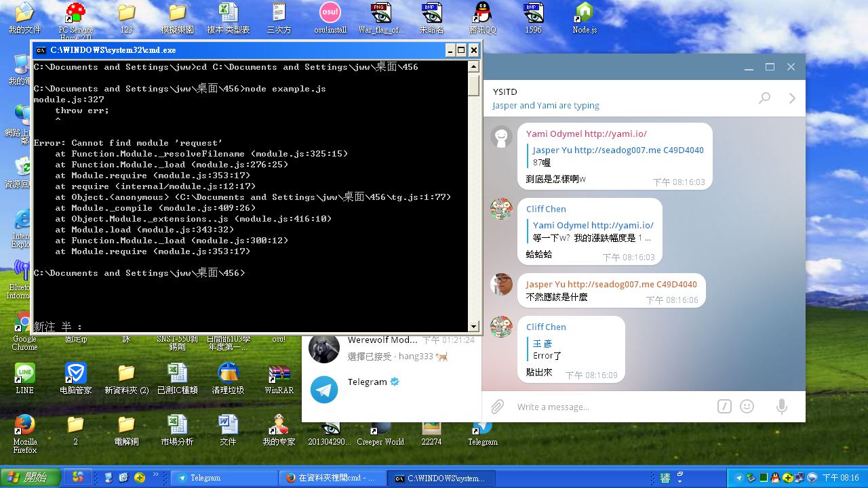868x488 pixels.
Task: Open the emoji picker smiley icon
Action: click(x=747, y=407)
